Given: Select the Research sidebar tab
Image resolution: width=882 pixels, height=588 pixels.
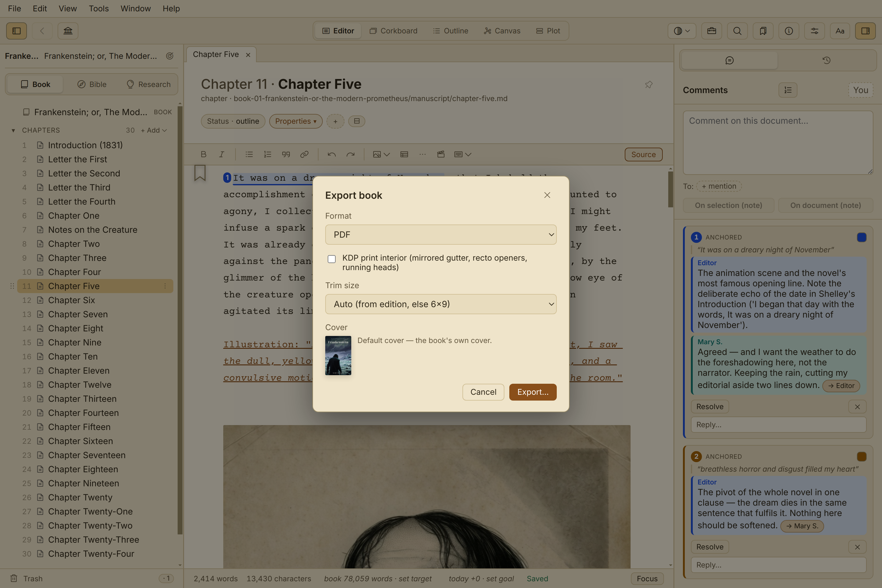Looking at the screenshot, I should [149, 85].
